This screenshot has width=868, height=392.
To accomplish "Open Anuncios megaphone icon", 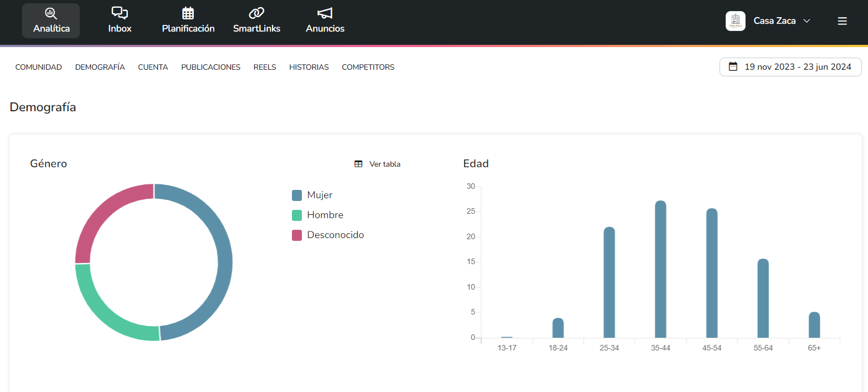I will tap(325, 13).
